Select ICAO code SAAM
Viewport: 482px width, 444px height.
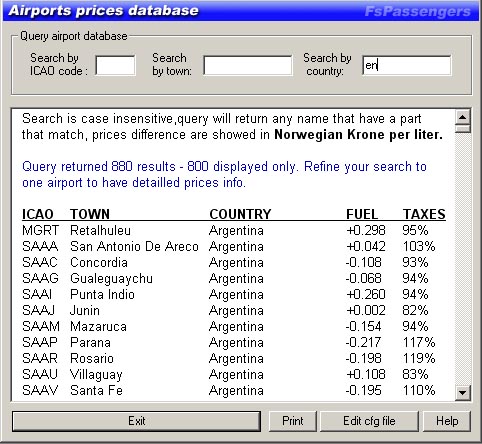(x=41, y=327)
